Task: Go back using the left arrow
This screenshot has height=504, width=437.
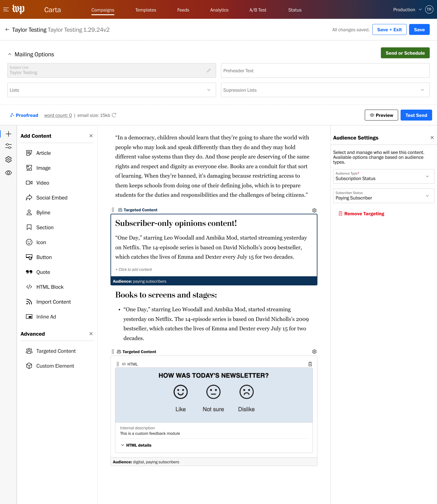Action: click(7, 29)
